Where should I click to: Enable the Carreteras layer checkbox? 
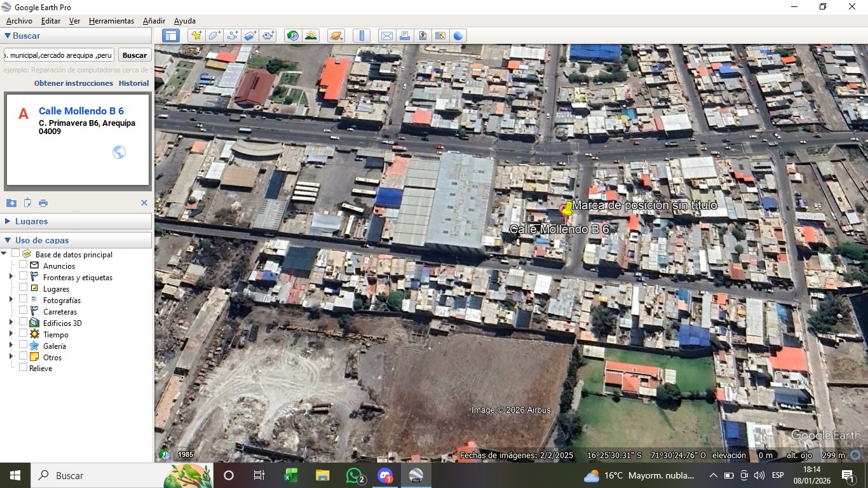pos(24,311)
